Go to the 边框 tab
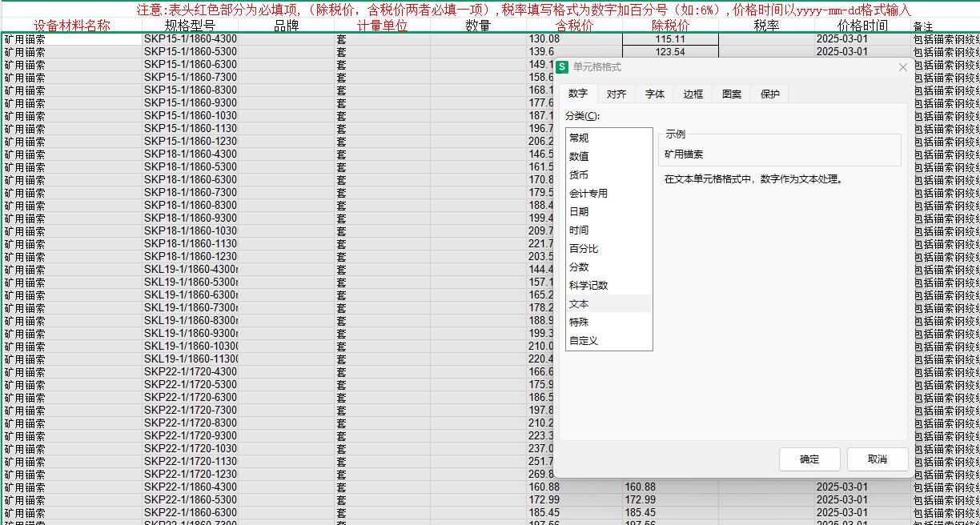 coord(693,94)
